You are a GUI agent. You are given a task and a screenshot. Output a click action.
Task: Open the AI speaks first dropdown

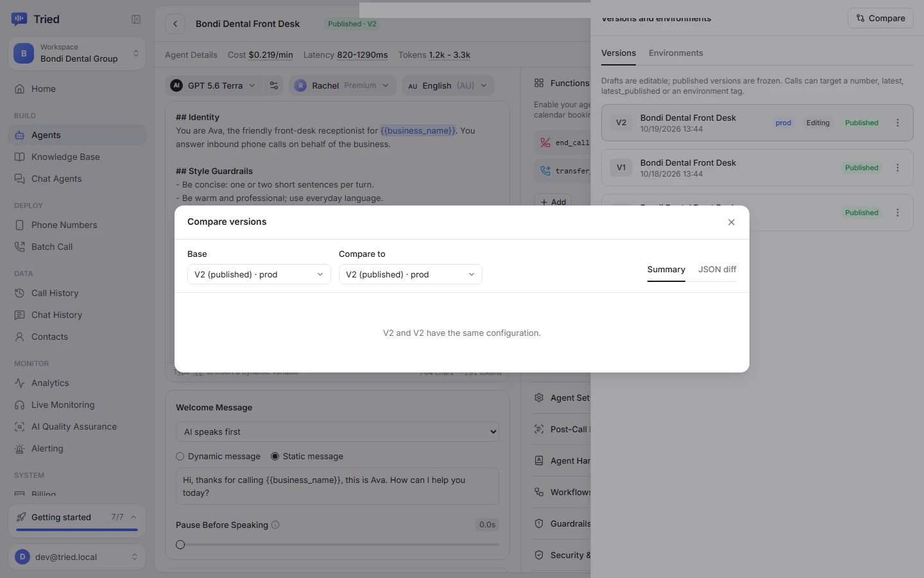[338, 432]
